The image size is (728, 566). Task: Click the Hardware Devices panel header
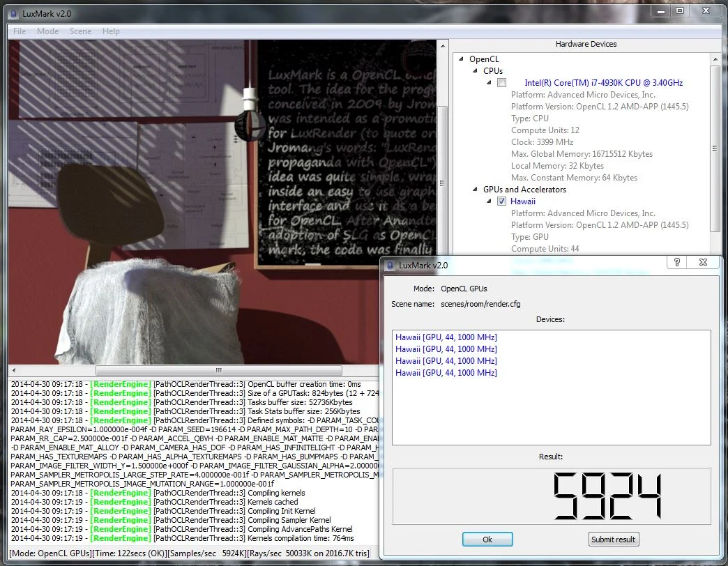pyautogui.click(x=586, y=44)
